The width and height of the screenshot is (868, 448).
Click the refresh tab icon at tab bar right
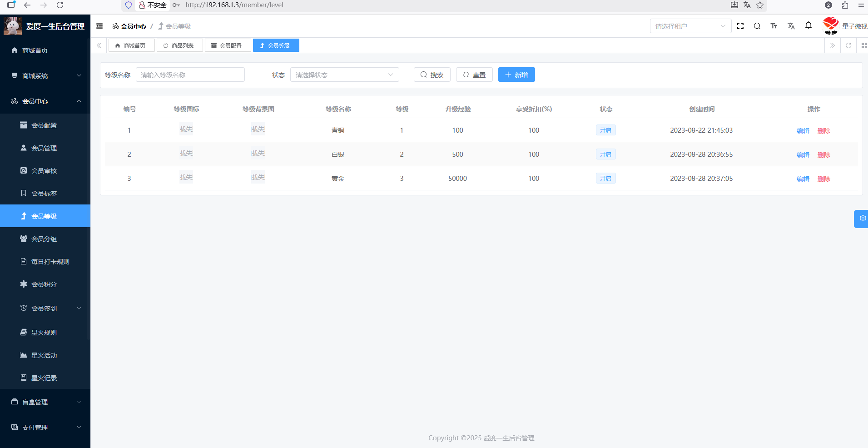[848, 45]
